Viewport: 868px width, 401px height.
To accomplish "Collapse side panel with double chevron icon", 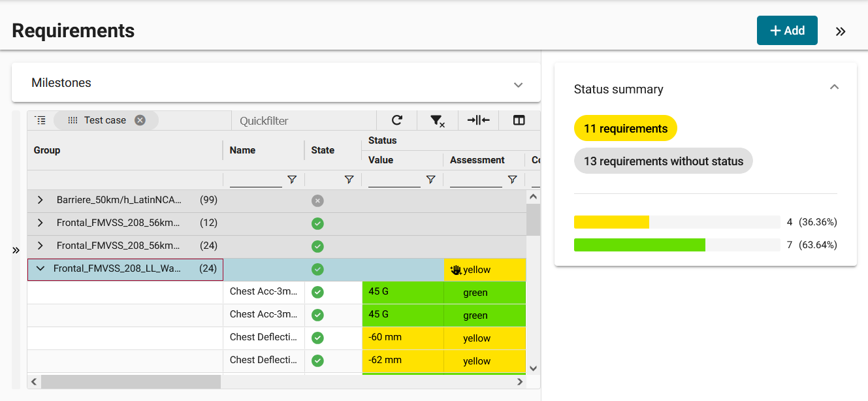I will [x=841, y=31].
